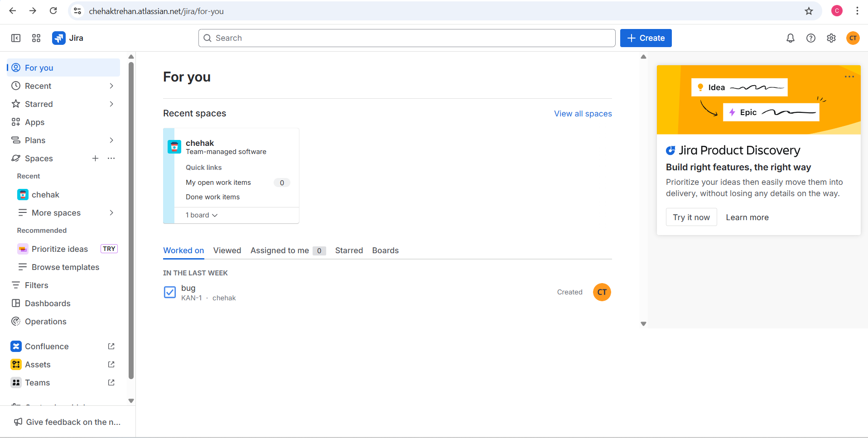Go back with the browser back arrow

(13, 11)
